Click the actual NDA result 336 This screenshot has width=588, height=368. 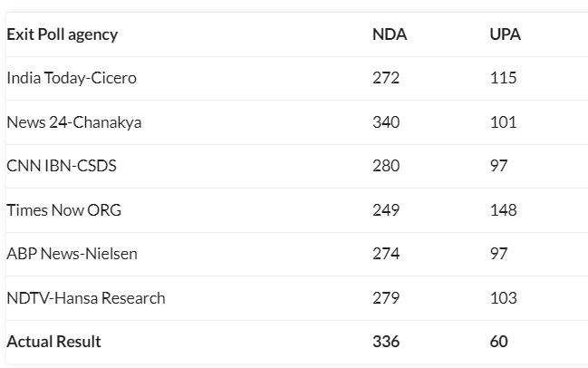pos(386,342)
